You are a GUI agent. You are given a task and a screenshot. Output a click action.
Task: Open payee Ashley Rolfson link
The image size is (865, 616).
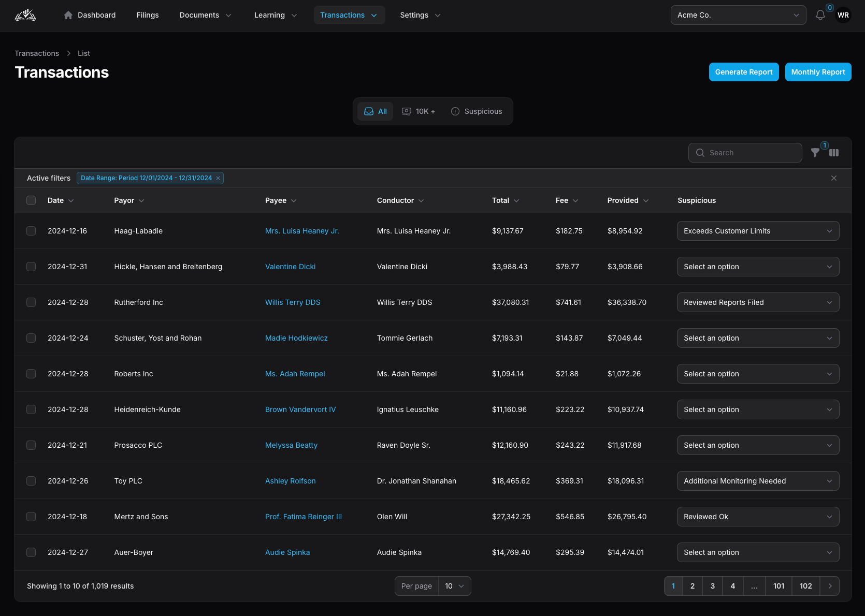pos(290,481)
